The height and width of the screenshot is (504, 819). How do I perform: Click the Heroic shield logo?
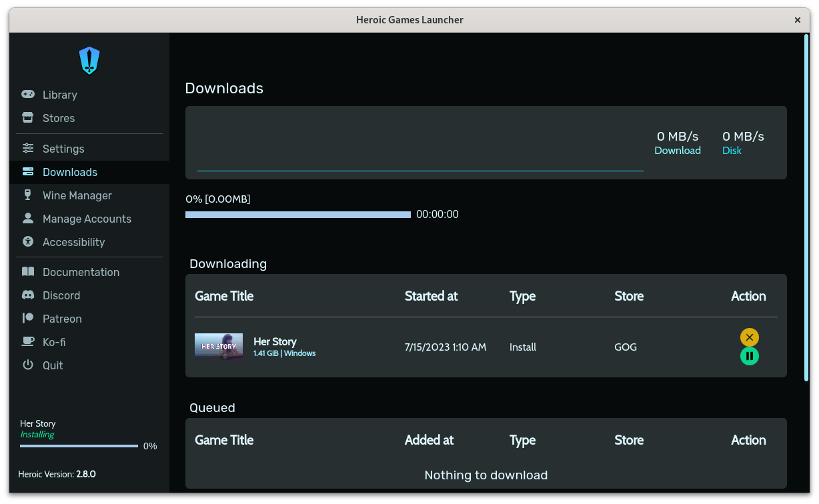point(89,61)
